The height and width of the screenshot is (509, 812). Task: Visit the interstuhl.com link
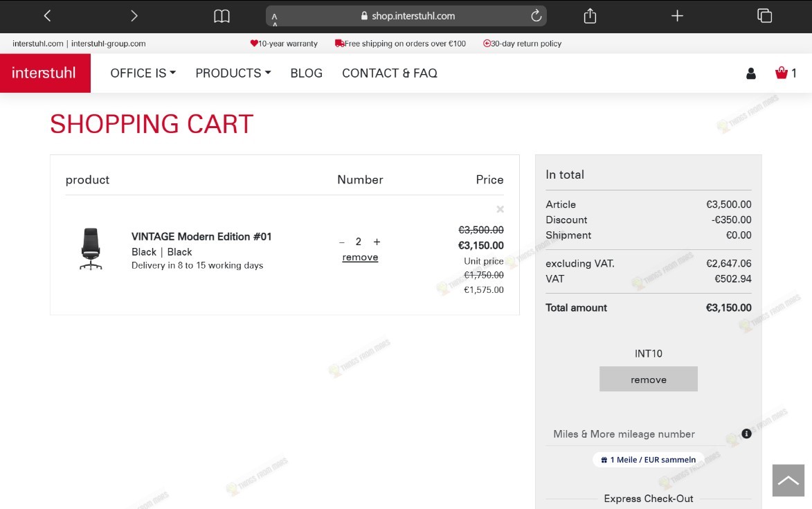tap(38, 44)
